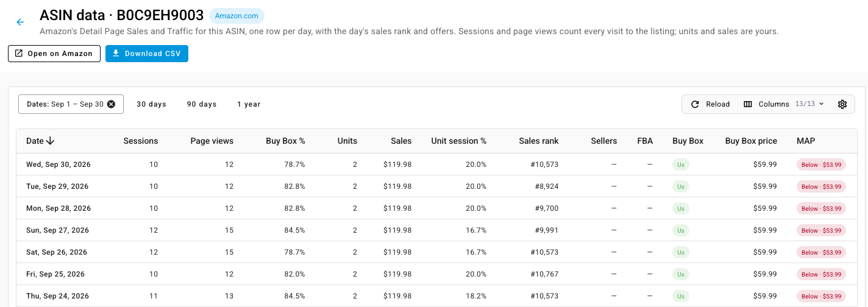Select the 1 year range
This screenshot has height=307, width=868.
click(249, 104)
